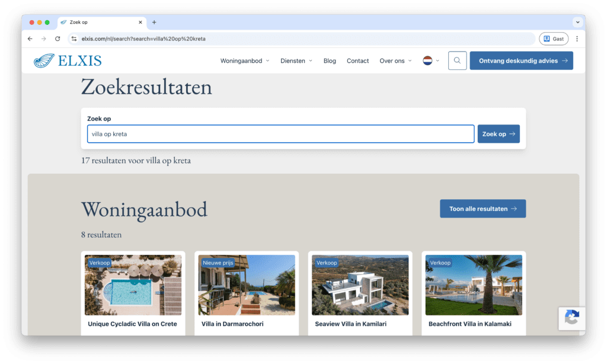This screenshot has width=607, height=364.
Task: Open the Unique Cycladic Villa pool thumbnail
Action: (x=133, y=285)
